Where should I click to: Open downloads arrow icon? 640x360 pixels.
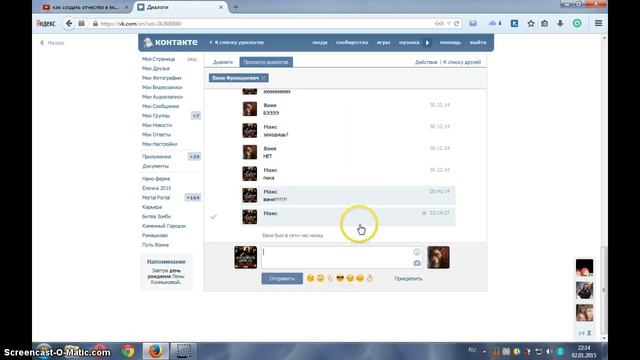tap(560, 23)
